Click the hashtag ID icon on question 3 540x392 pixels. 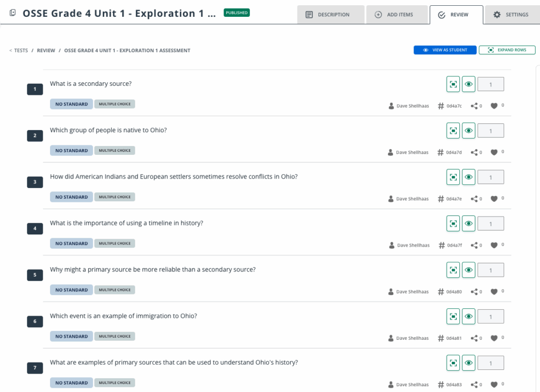click(x=441, y=199)
